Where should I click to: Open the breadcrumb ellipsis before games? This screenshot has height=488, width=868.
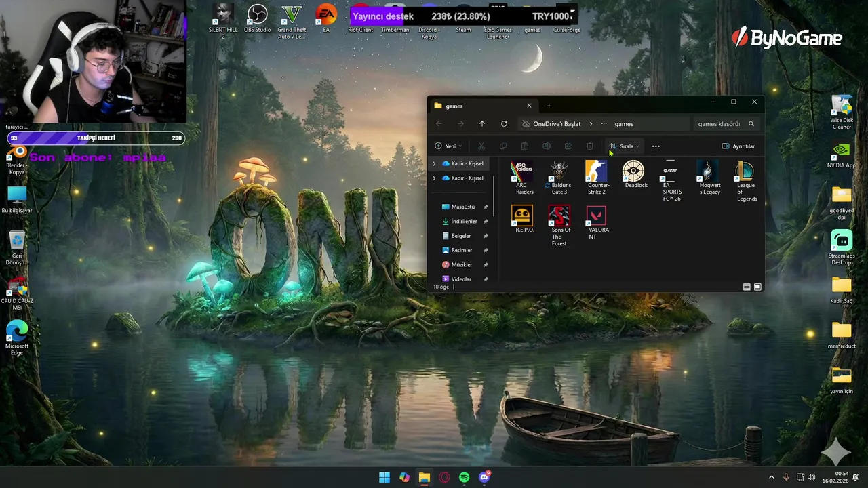(604, 124)
